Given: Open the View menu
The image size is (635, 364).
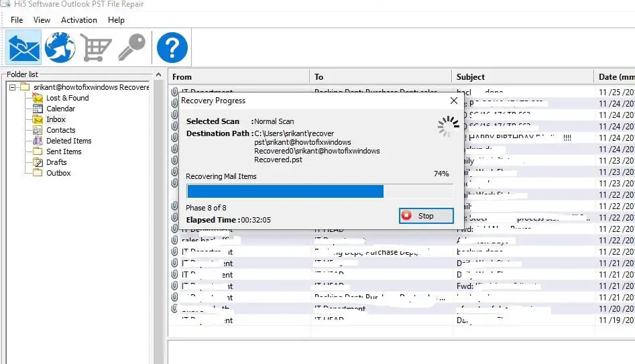Looking at the screenshot, I should (42, 20).
